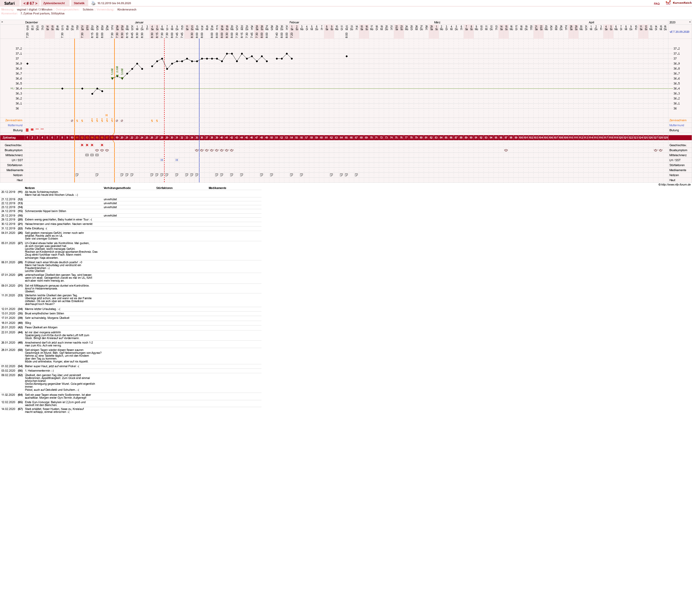Open the note icon on cycle day 11
Image resolution: width=692 pixels, height=616 pixels.
point(77,175)
